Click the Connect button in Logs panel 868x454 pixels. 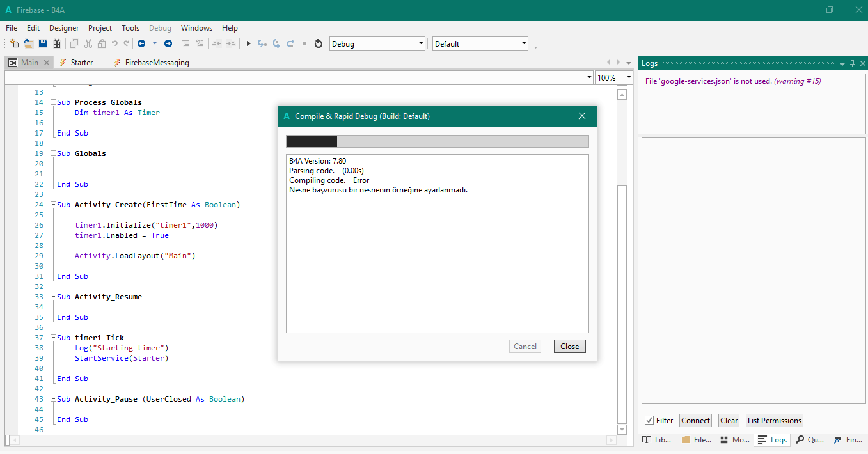pyautogui.click(x=695, y=420)
